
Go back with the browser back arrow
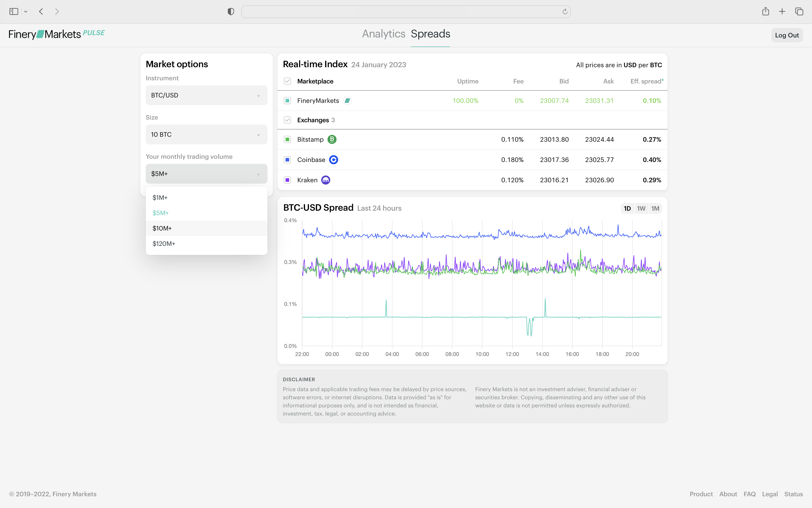[41, 12]
